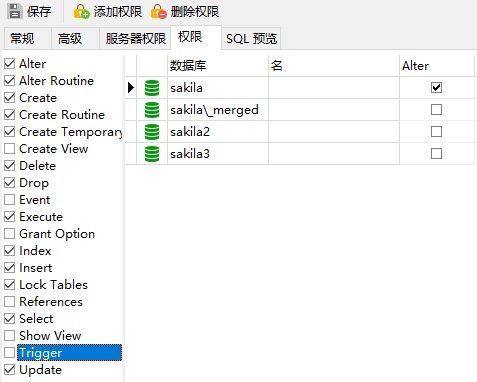Image resolution: width=477 pixels, height=382 pixels.
Task: Click the 添加权限 button label
Action: [x=118, y=12]
